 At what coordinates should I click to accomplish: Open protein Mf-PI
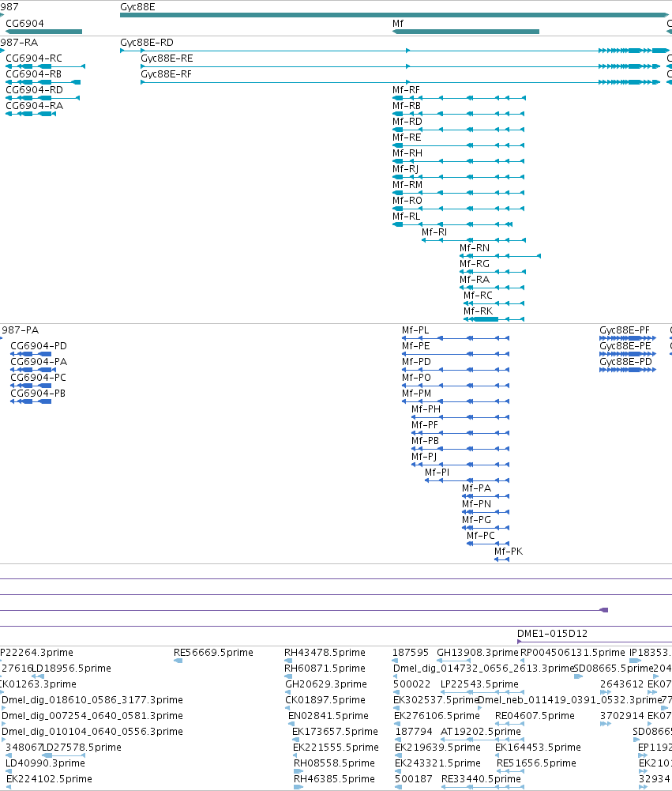[437, 473]
